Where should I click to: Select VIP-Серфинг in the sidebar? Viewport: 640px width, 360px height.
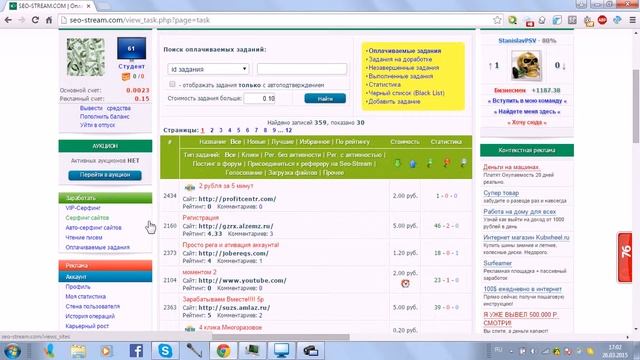[x=83, y=208]
